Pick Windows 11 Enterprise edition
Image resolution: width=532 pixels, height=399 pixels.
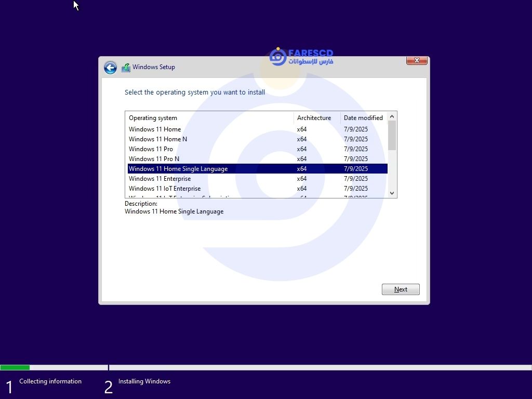258,179
